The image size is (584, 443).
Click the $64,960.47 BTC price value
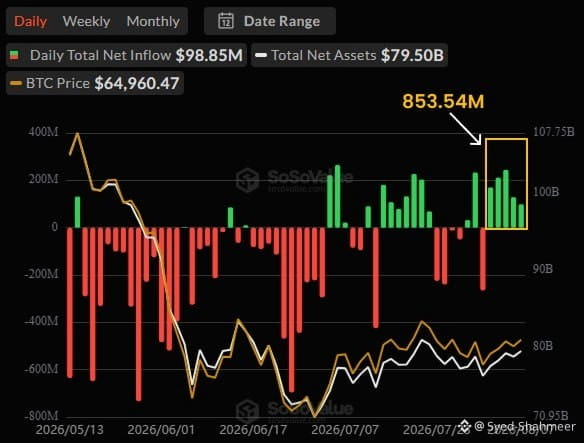tap(137, 83)
